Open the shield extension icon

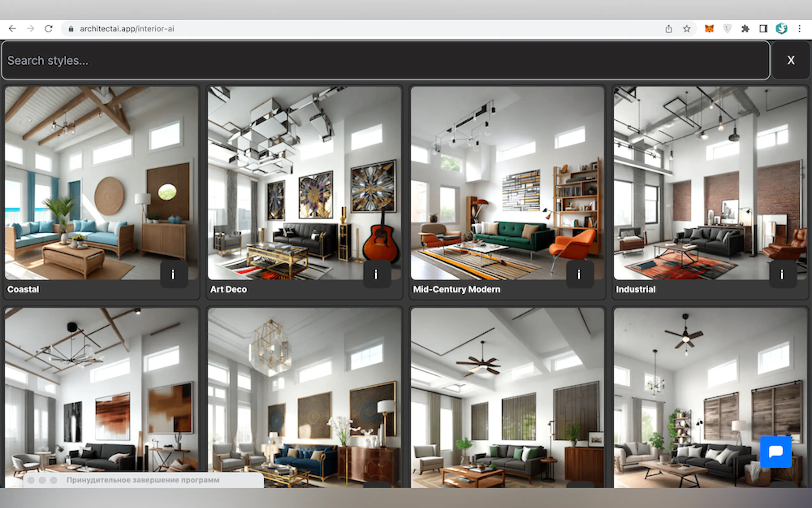click(727, 29)
